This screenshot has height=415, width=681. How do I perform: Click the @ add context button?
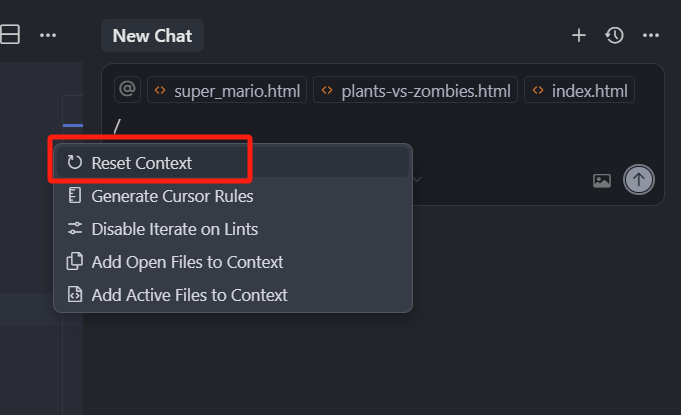(x=127, y=89)
